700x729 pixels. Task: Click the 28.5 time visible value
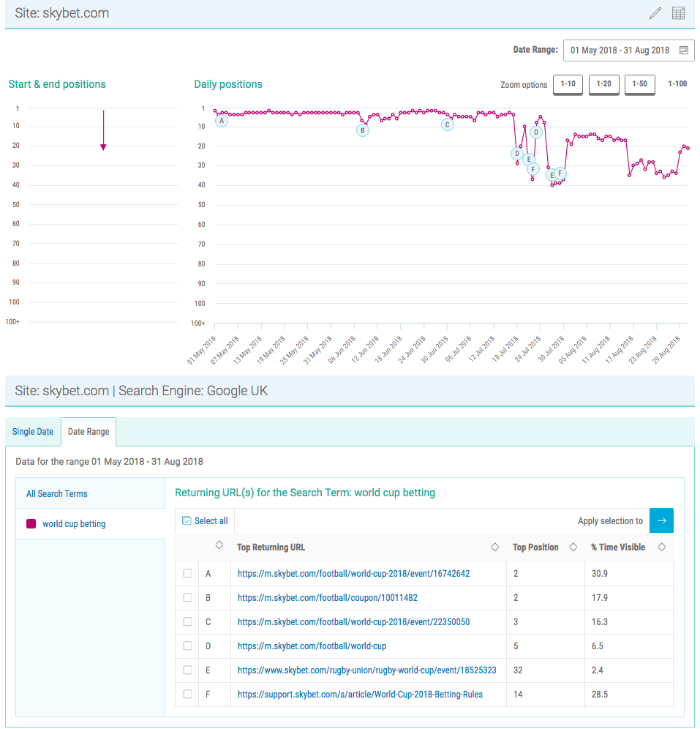coord(599,695)
